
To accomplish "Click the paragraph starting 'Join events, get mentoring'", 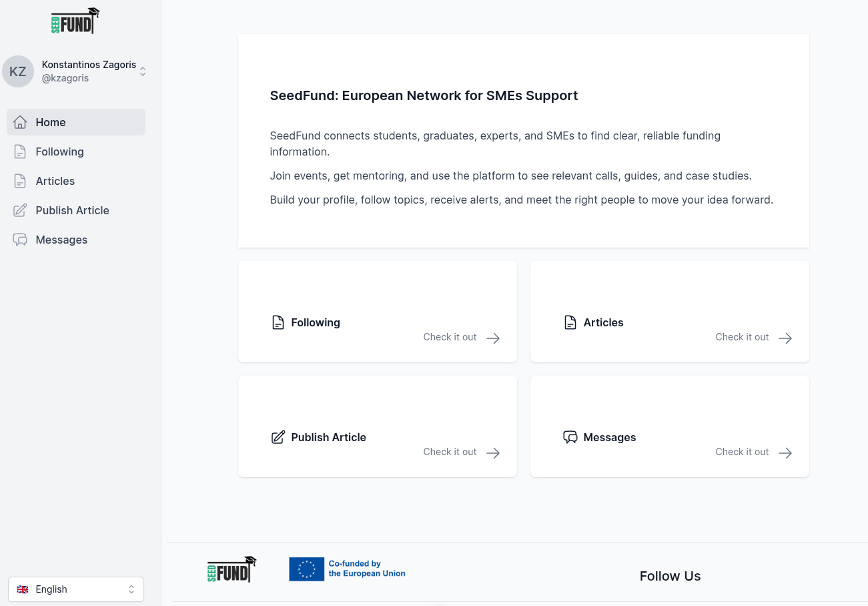I will tap(510, 176).
